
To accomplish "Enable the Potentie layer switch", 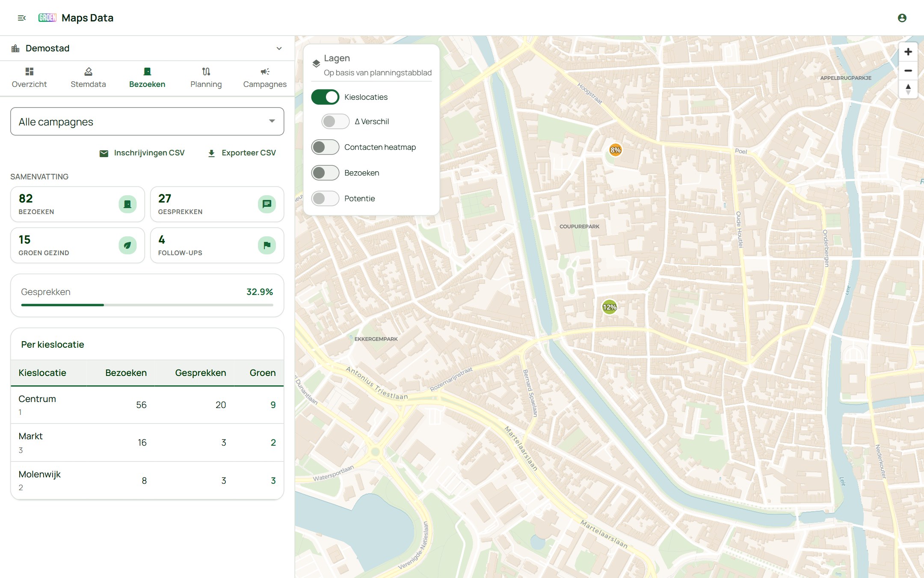I will click(x=325, y=199).
